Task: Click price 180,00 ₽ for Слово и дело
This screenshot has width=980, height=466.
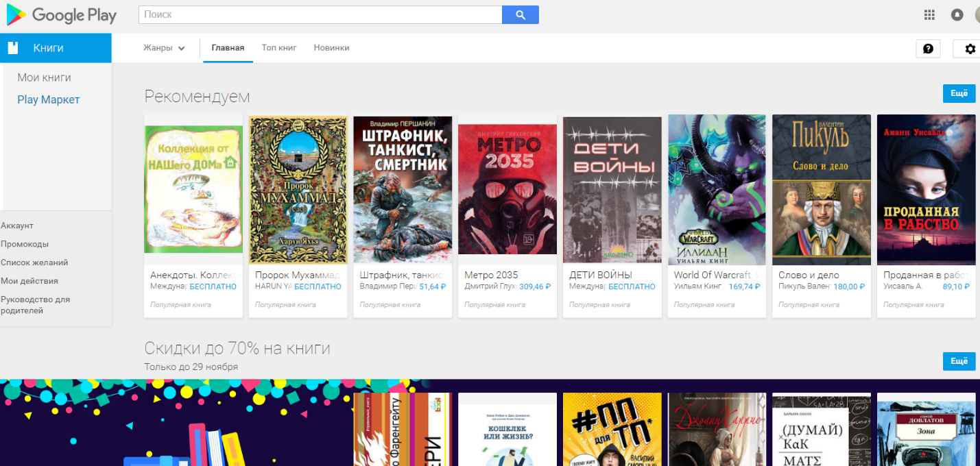Action: click(x=850, y=286)
